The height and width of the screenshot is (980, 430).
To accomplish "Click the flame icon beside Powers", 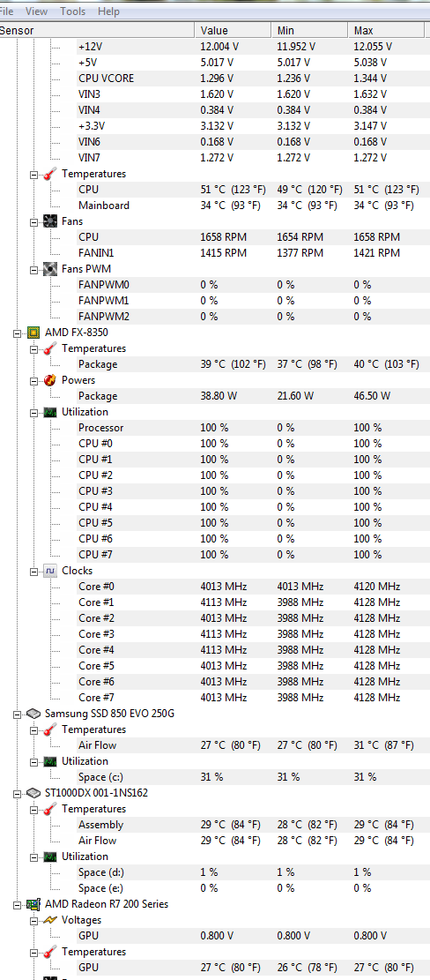I will point(51,380).
